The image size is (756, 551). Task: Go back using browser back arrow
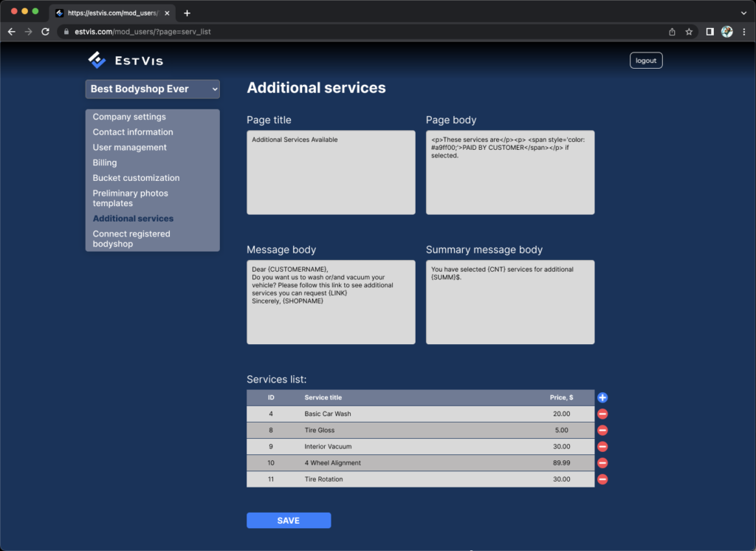pyautogui.click(x=12, y=32)
